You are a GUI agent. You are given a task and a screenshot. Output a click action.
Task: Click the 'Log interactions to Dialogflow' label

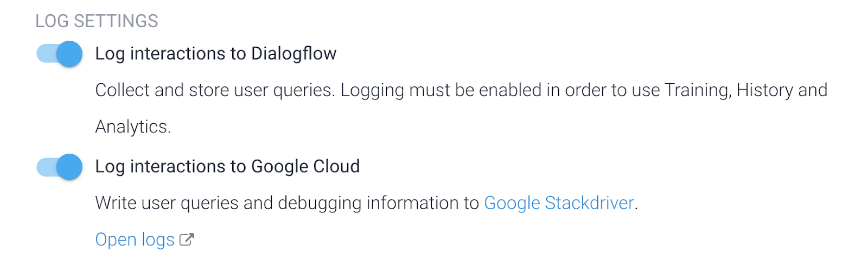215,54
